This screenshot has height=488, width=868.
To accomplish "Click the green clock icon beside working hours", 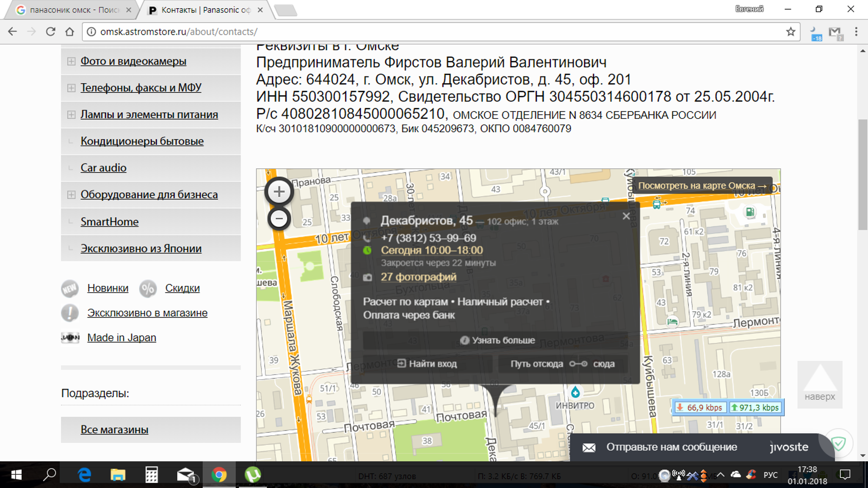I will [367, 250].
